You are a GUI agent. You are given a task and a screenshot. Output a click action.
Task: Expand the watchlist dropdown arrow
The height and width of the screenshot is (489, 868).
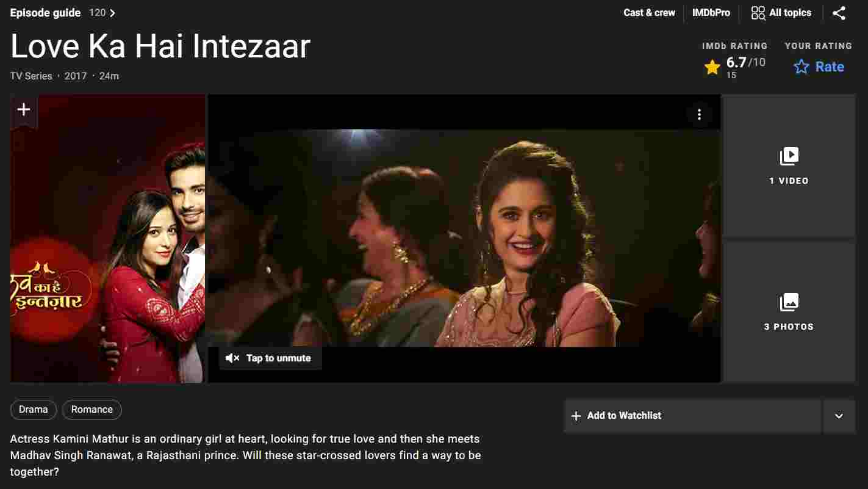839,416
